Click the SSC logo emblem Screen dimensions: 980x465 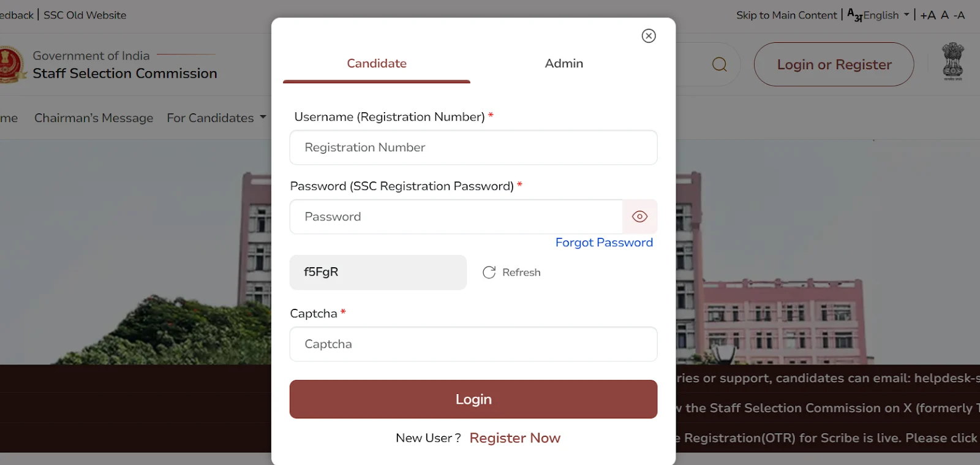[10, 64]
